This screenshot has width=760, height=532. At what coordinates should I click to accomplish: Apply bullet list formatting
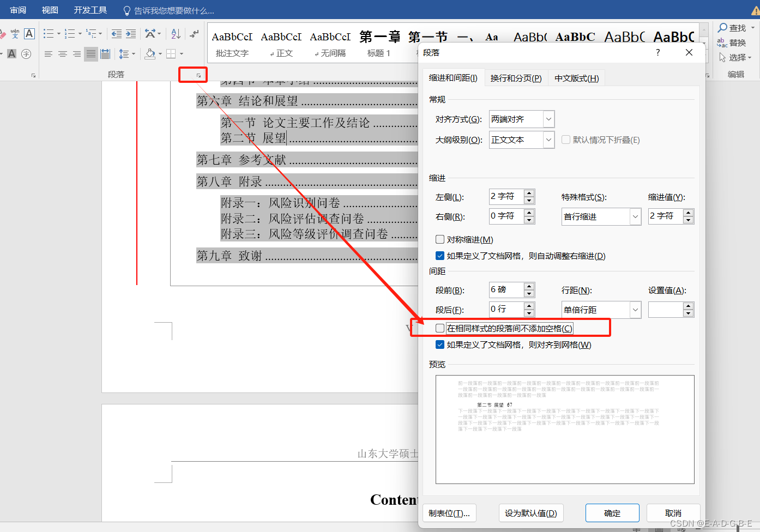pos(49,34)
